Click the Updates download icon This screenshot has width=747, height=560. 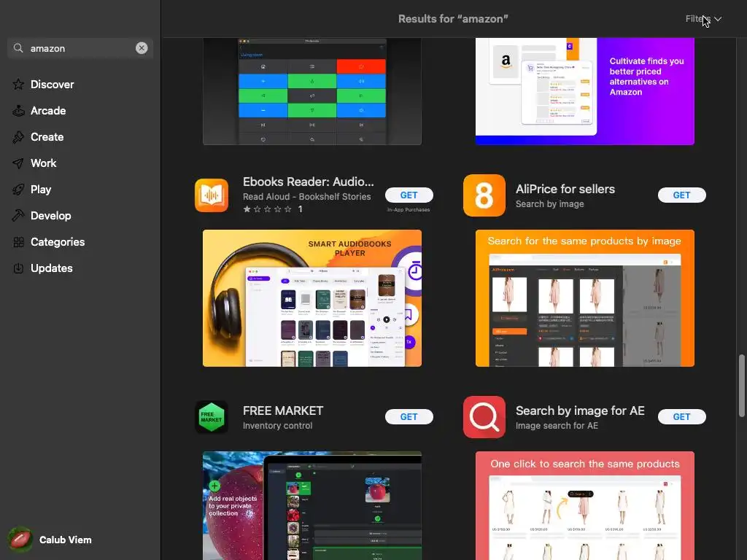coord(18,268)
